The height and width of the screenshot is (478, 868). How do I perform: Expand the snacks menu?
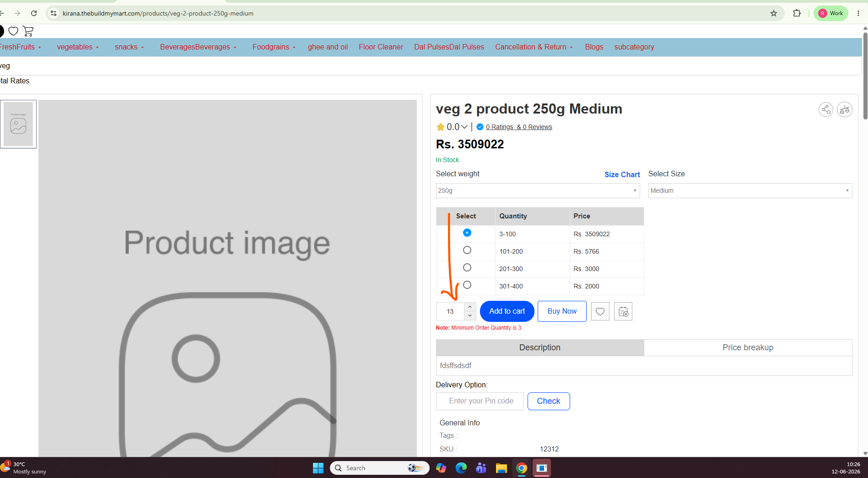[129, 47]
